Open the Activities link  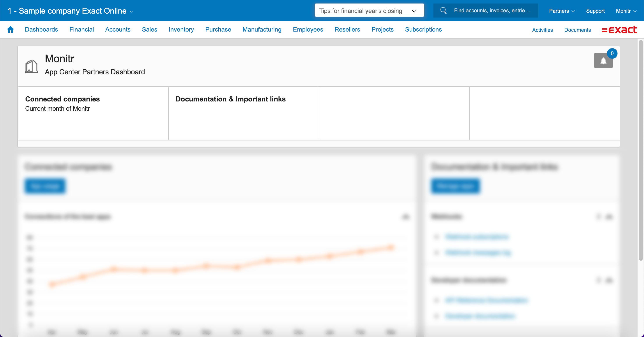coord(542,30)
